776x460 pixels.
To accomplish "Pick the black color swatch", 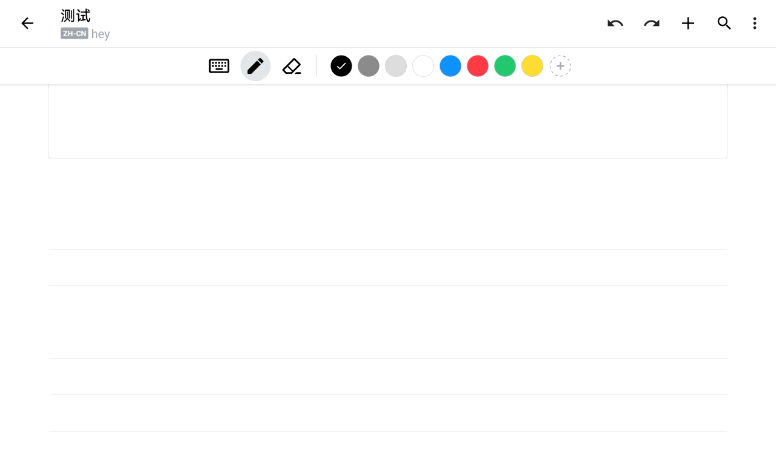I will coord(341,66).
